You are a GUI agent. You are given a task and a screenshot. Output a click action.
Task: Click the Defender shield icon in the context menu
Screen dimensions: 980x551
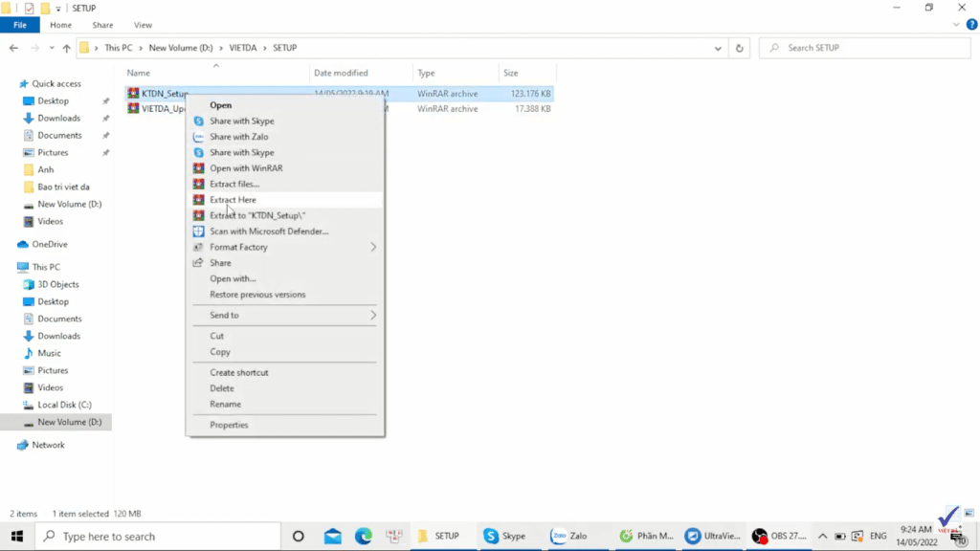(199, 231)
